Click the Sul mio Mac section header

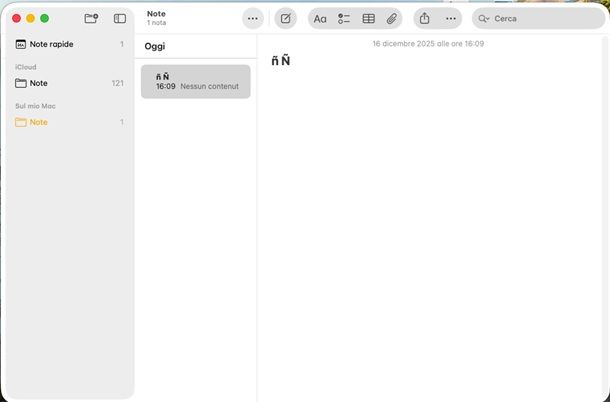coord(35,106)
